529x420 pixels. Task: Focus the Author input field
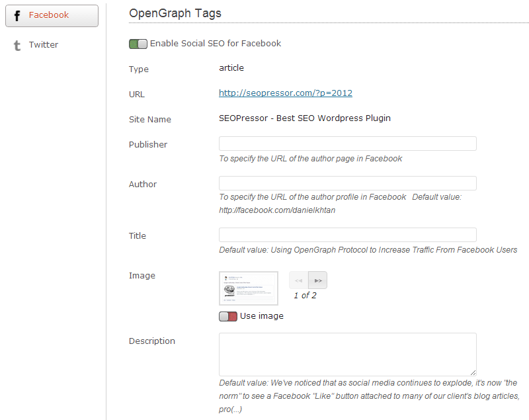tap(348, 183)
